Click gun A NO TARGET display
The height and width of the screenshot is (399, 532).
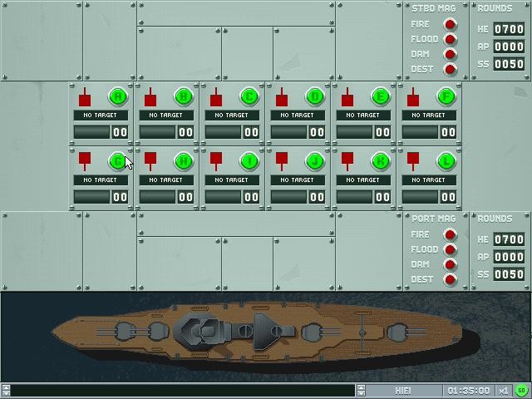click(101, 116)
